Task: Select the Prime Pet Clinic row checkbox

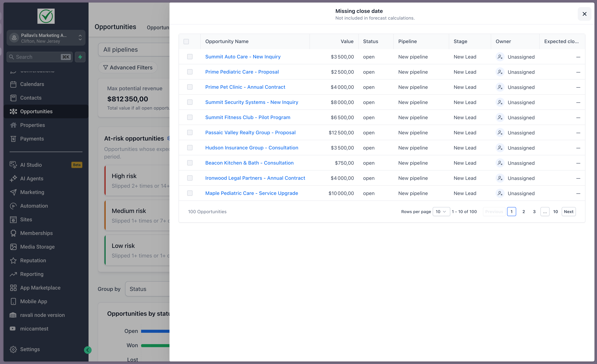Action: 190,87
